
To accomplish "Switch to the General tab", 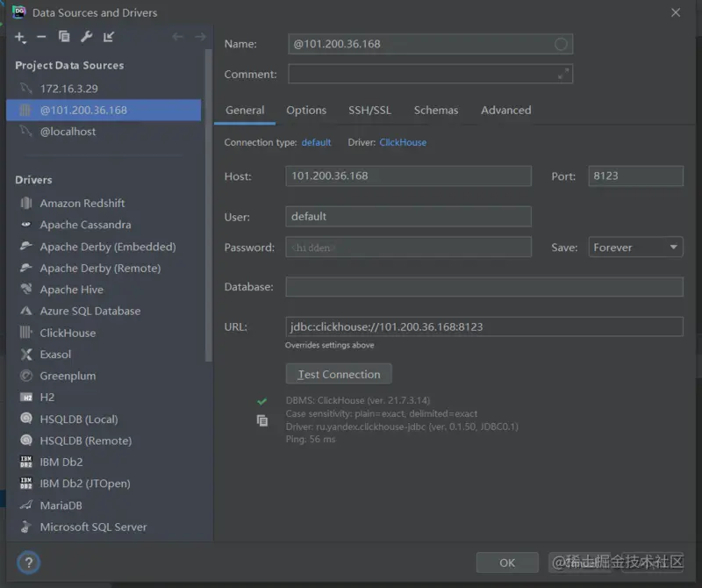I will click(x=245, y=111).
